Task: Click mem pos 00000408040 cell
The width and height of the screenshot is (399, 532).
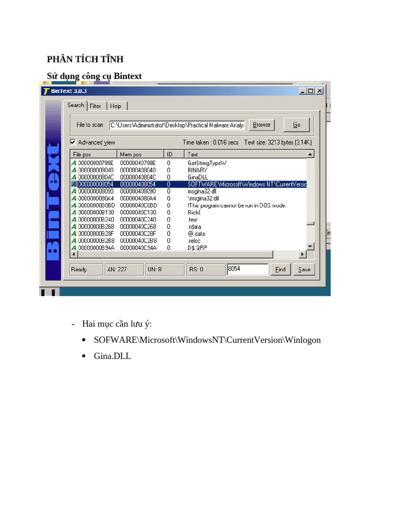Action: (x=138, y=170)
